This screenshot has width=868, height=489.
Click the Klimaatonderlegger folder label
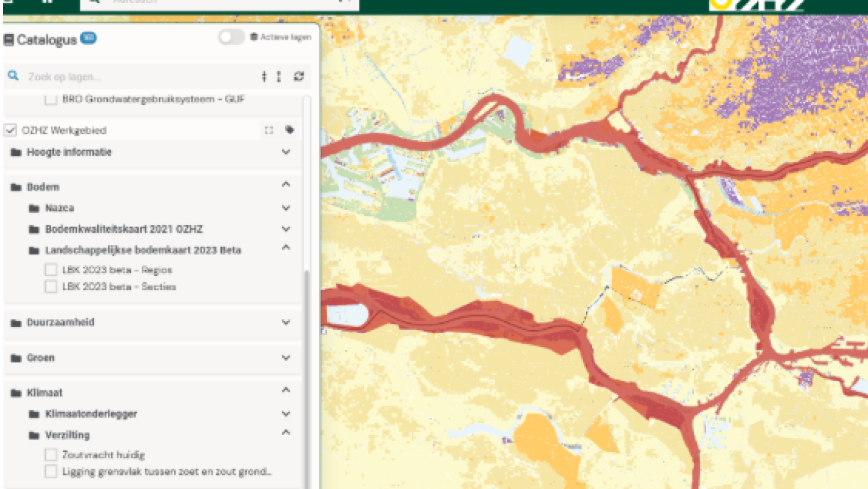click(91, 414)
